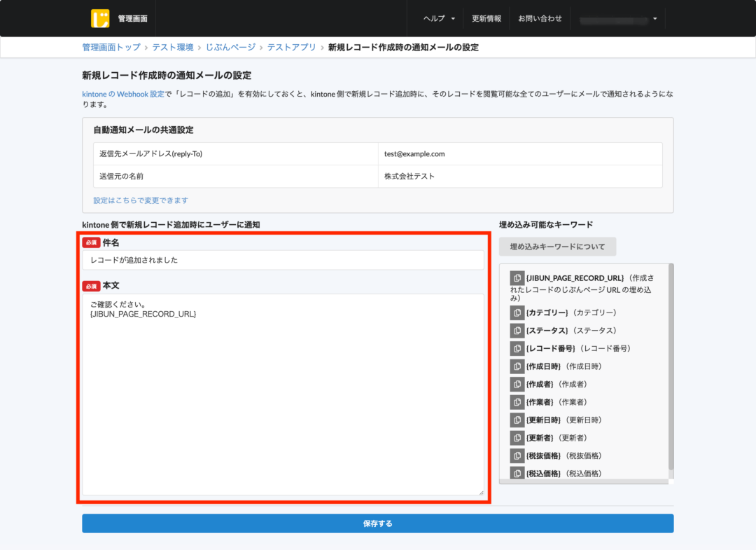
Task: Select the 更新情報 menu item
Action: [486, 18]
